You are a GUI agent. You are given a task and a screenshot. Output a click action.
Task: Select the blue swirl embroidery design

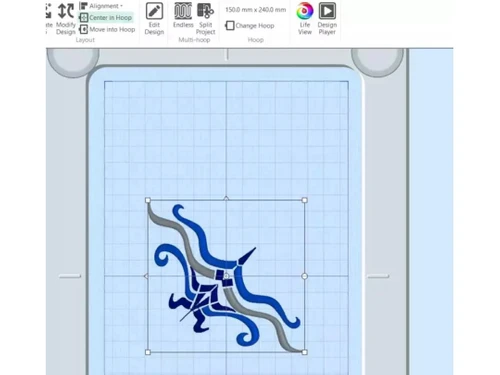click(226, 276)
